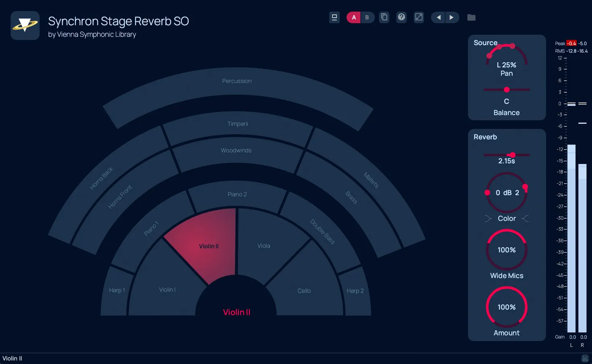592x364 pixels.
Task: Select the Timpani stage section
Action: coord(238,124)
